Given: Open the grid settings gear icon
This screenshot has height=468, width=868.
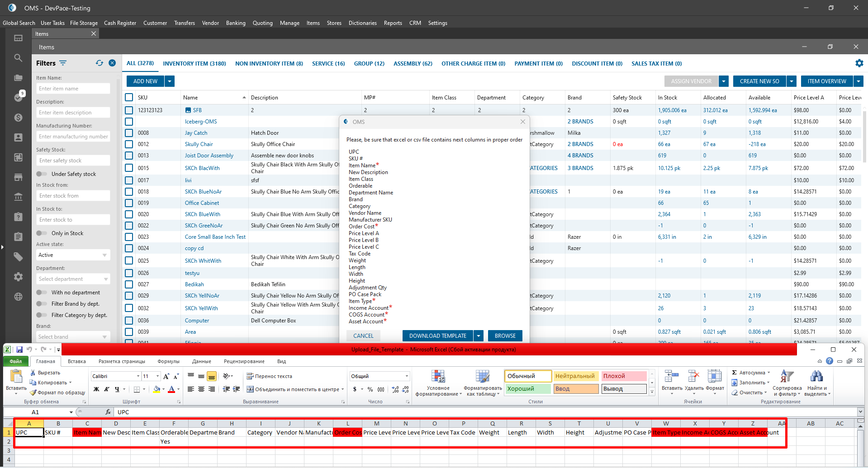Looking at the screenshot, I should coord(859,63).
